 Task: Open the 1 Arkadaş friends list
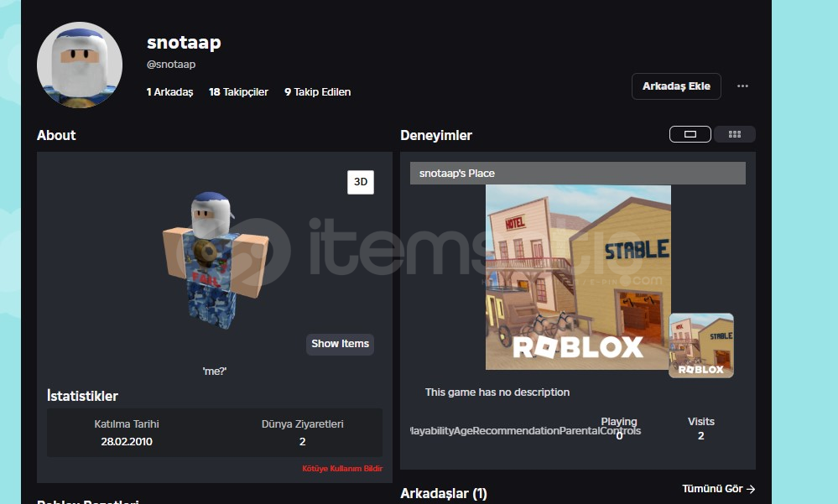(x=170, y=92)
